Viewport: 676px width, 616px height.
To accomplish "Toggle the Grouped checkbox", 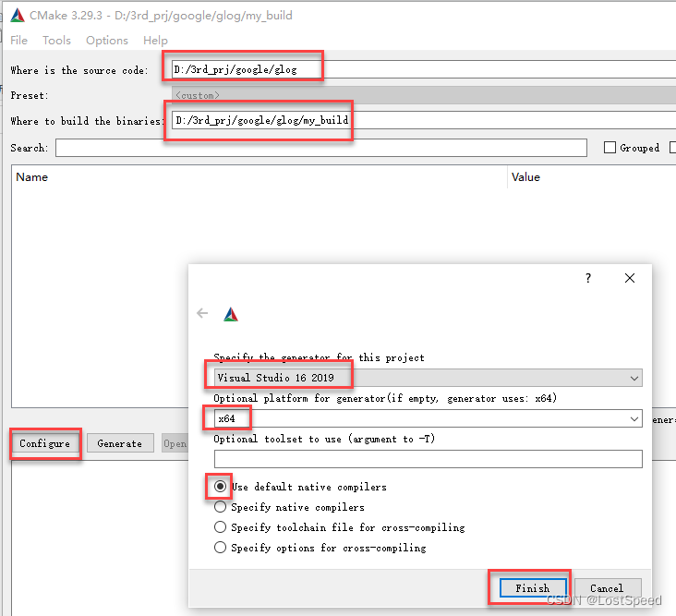I will (x=610, y=148).
